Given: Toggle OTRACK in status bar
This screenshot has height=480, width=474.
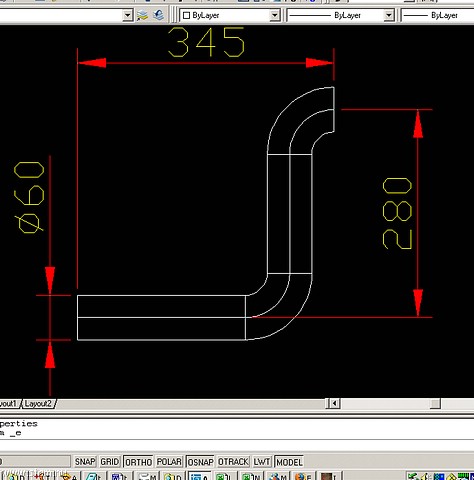Looking at the screenshot, I should (233, 462).
